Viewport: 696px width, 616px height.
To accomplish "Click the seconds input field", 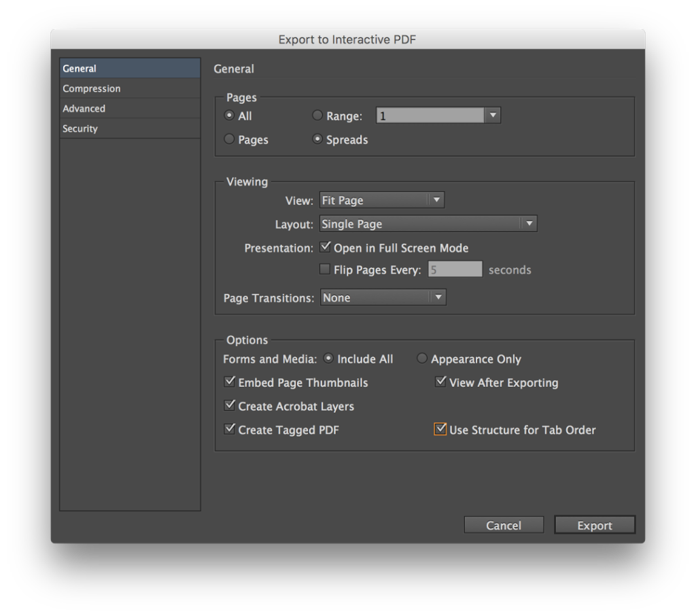I will (x=455, y=269).
